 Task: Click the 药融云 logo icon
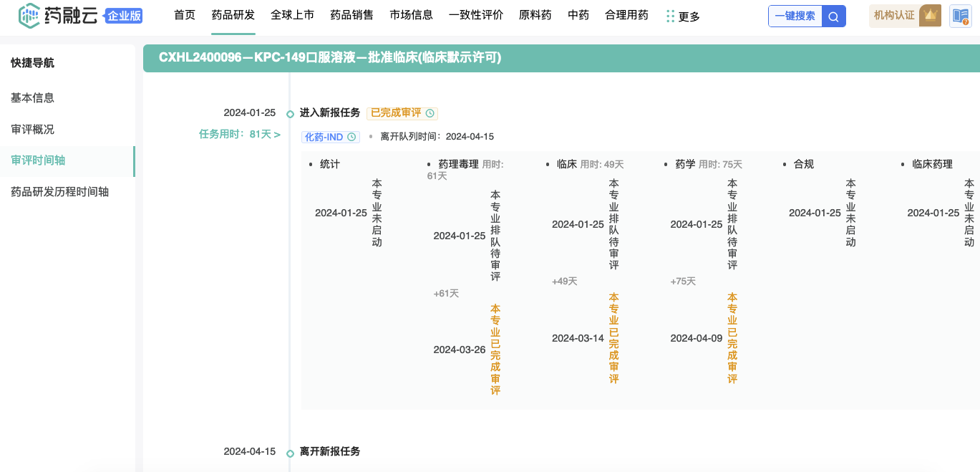[x=29, y=15]
